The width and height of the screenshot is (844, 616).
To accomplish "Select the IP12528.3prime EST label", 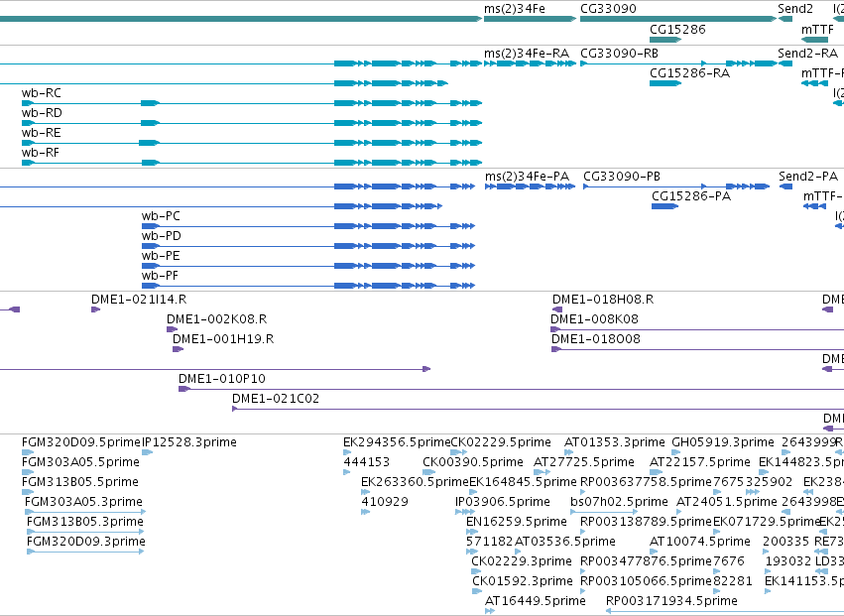I will coord(189,442).
